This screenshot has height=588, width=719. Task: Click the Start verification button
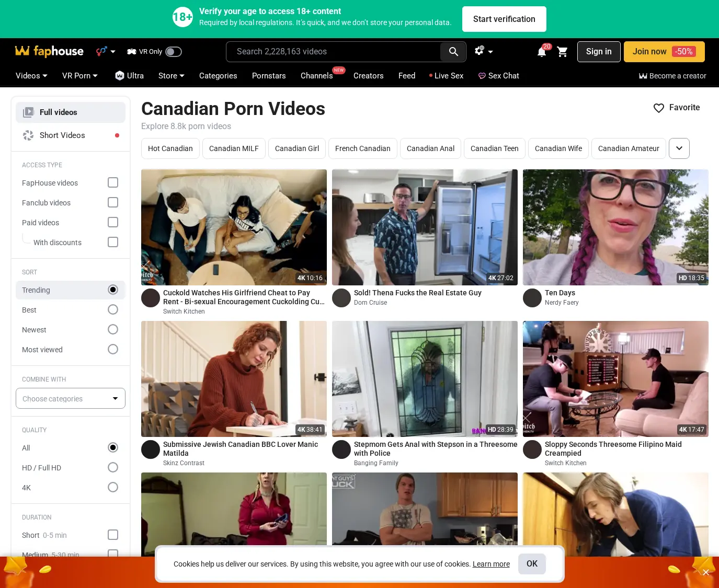pos(504,19)
